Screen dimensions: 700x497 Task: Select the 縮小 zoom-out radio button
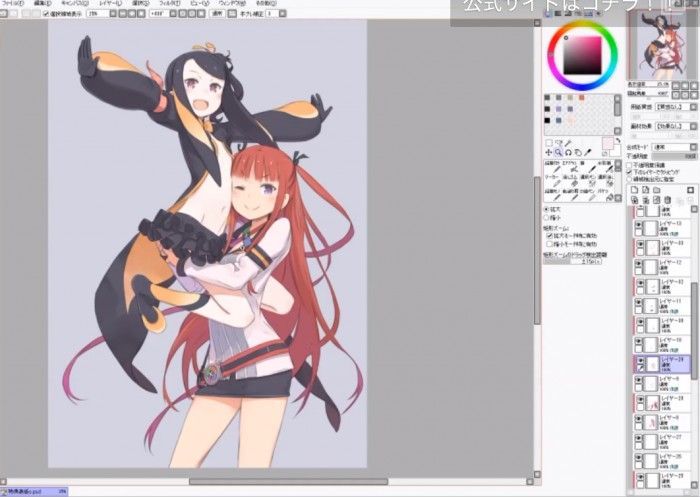pos(546,217)
